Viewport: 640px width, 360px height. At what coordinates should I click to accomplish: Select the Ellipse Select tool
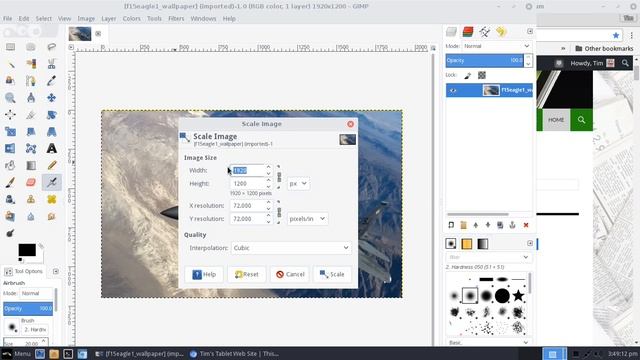coord(31,47)
